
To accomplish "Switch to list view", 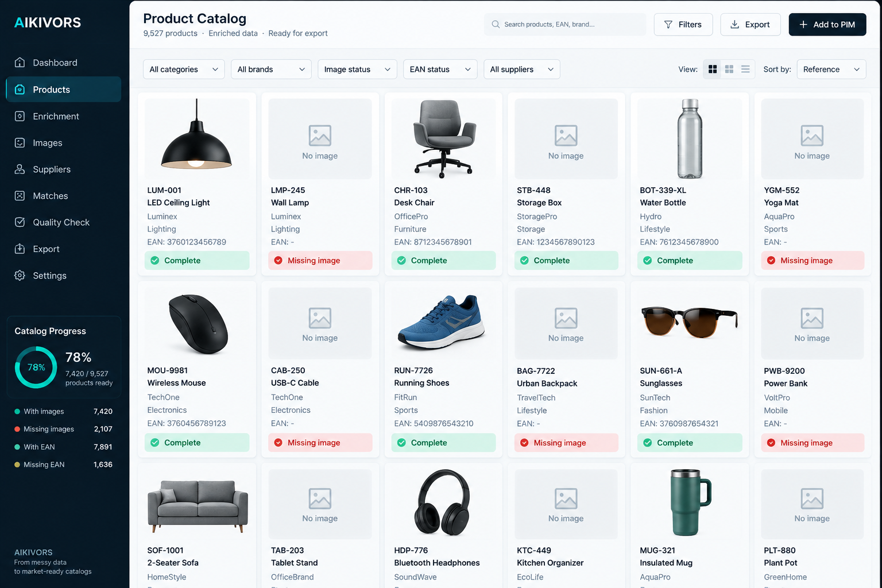I will (x=745, y=69).
